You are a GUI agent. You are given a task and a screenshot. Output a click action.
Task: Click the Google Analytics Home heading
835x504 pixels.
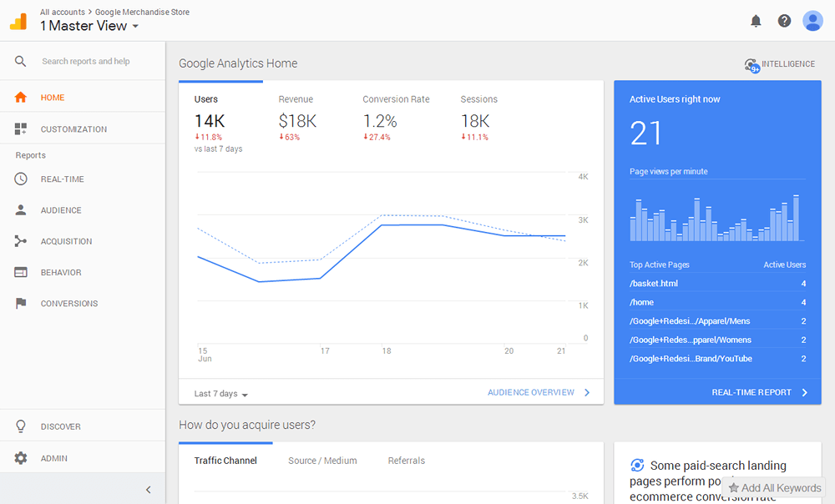[x=238, y=63]
